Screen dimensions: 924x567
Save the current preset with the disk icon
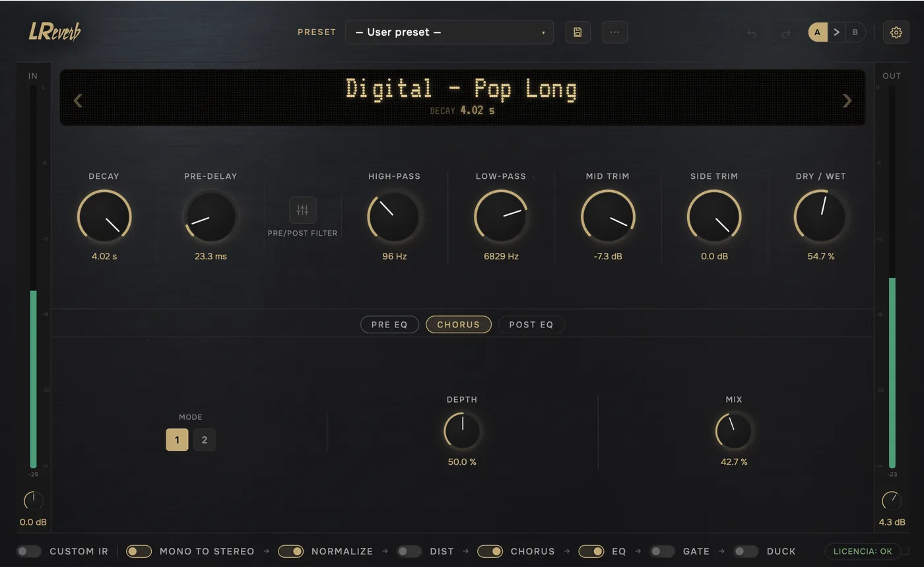point(577,32)
